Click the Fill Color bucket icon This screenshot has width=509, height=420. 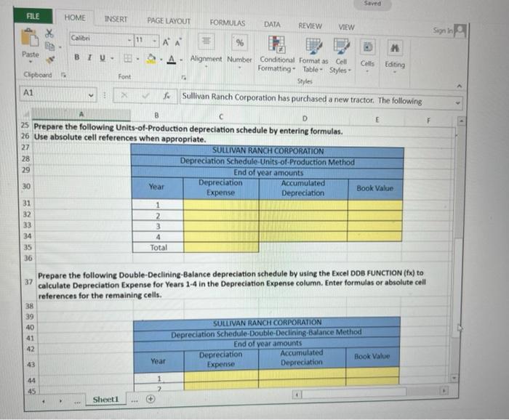point(151,59)
